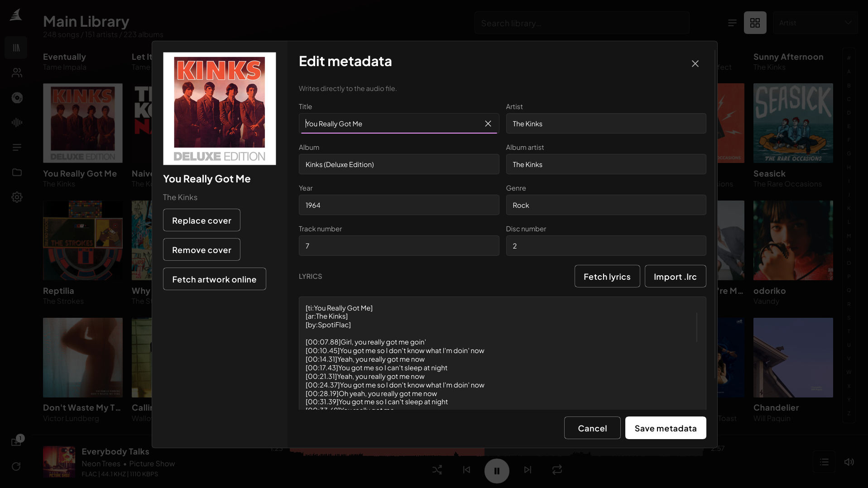This screenshot has height=488, width=868.
Task: Toggle repeat mode
Action: coord(557,470)
